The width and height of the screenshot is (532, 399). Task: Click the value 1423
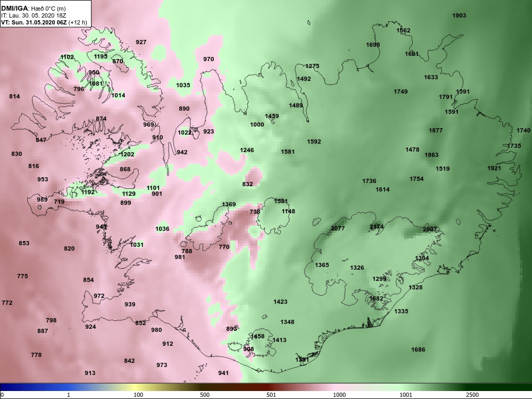pos(280,302)
